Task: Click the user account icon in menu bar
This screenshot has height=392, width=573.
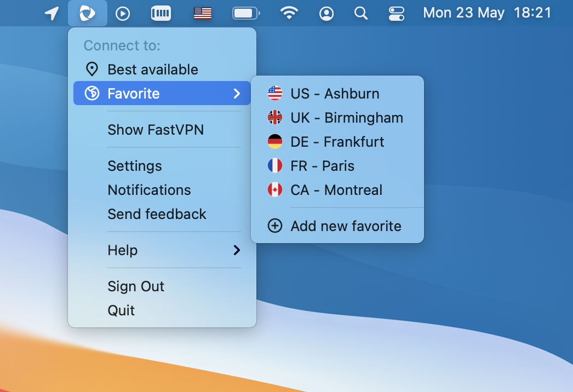Action: coord(326,14)
